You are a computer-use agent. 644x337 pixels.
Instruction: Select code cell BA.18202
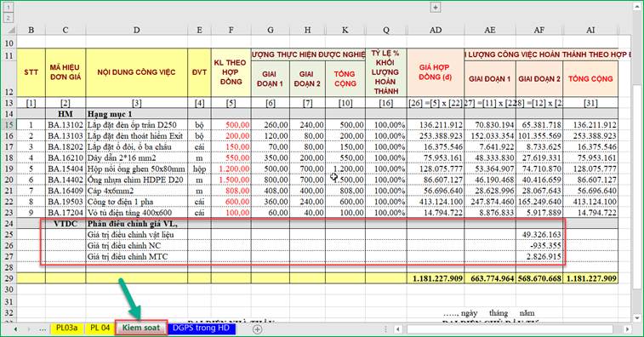(66, 146)
